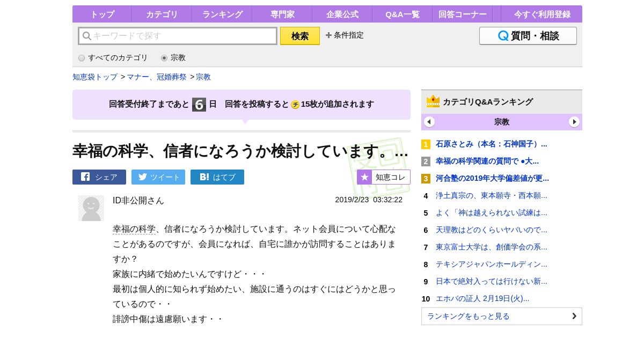Select the すべてのカテゴリ radio button
644x338 pixels.
tap(82, 58)
